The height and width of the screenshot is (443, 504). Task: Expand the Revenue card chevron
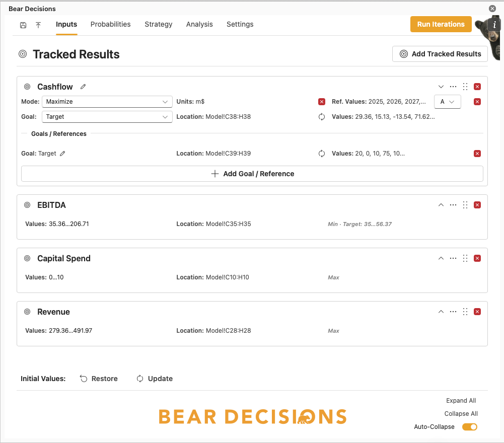click(x=441, y=312)
